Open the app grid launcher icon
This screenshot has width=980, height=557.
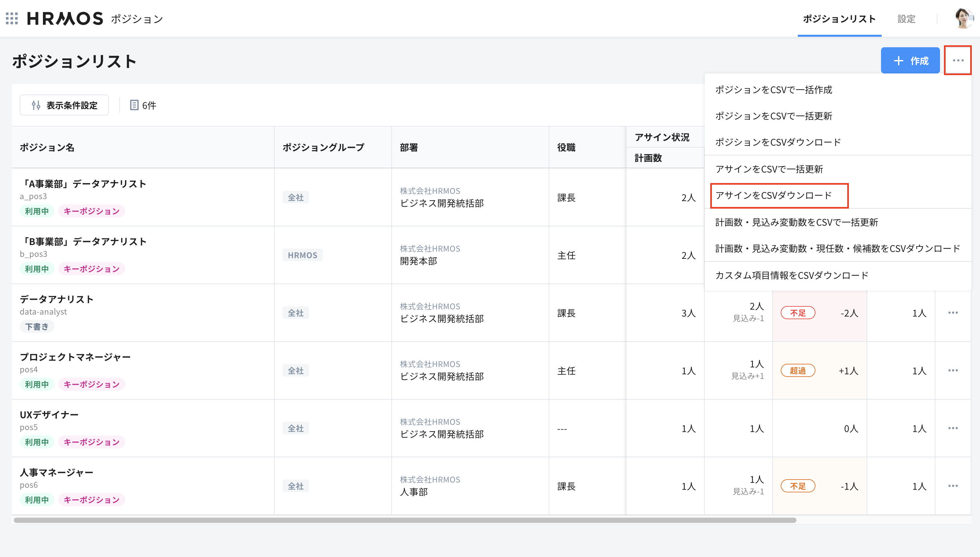click(12, 19)
